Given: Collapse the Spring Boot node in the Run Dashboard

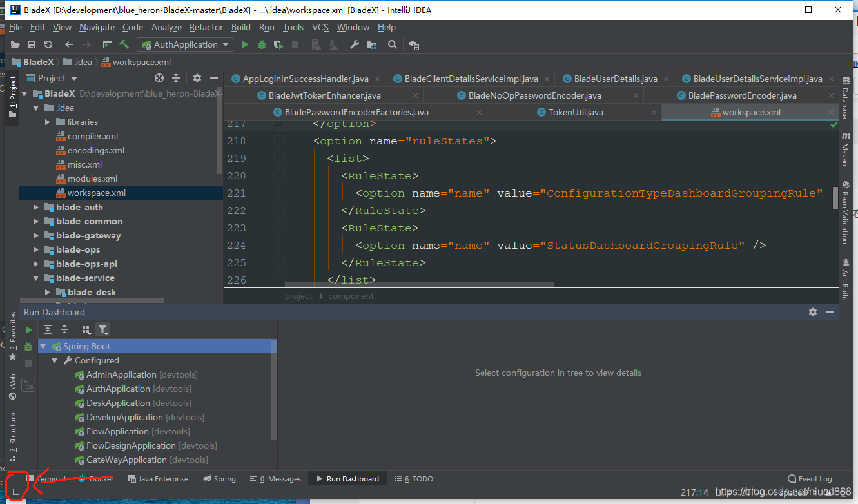Looking at the screenshot, I should pyautogui.click(x=43, y=347).
